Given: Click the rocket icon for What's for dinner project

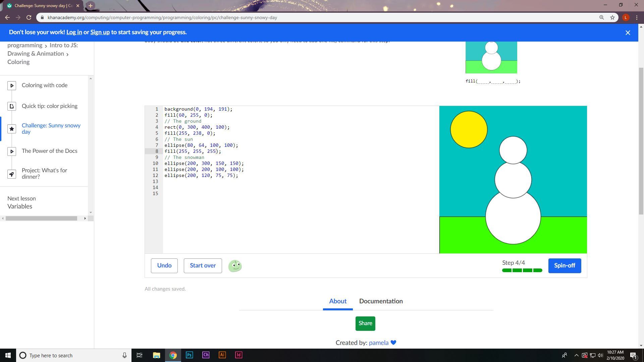Looking at the screenshot, I should click(x=12, y=174).
